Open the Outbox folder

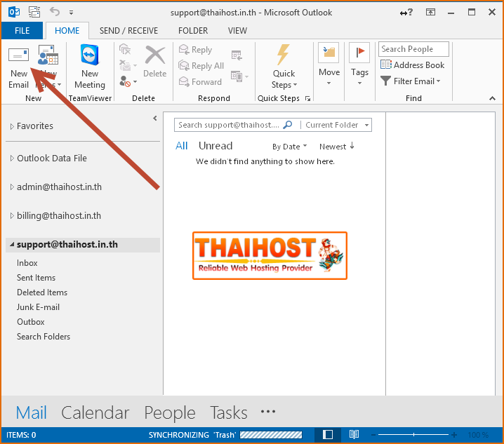coord(31,322)
